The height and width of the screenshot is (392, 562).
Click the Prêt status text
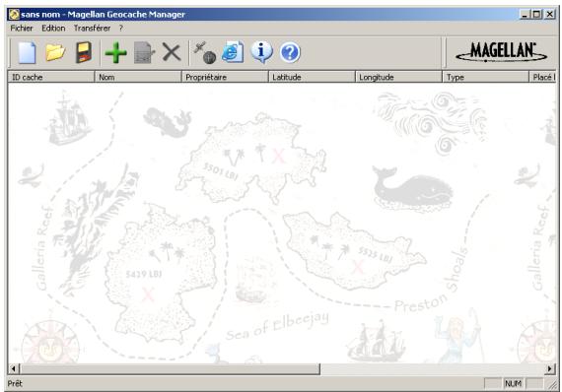[15, 384]
